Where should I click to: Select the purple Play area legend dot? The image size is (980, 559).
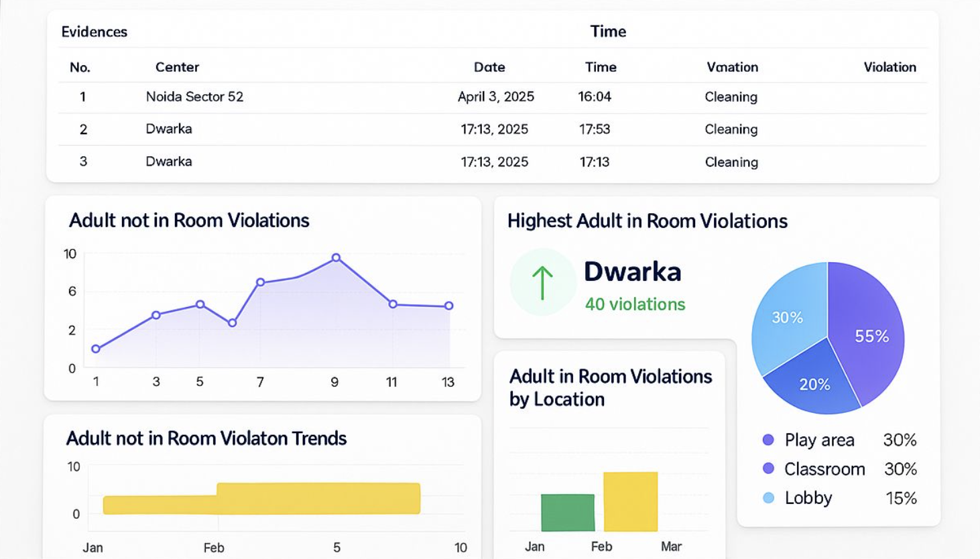768,440
